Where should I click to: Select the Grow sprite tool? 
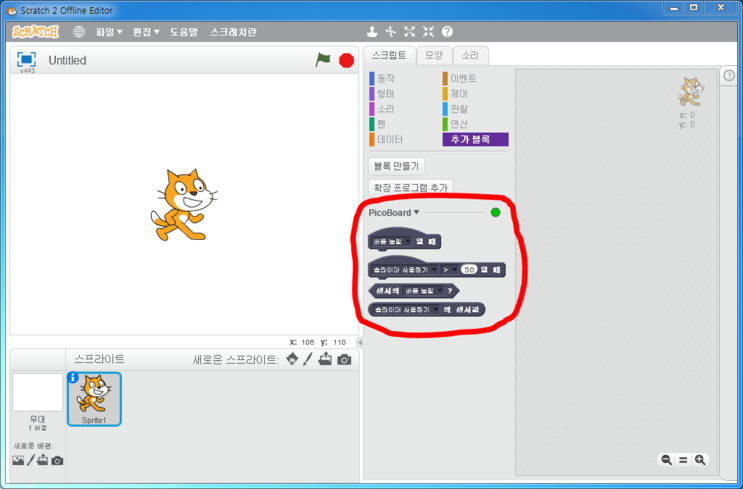point(409,32)
